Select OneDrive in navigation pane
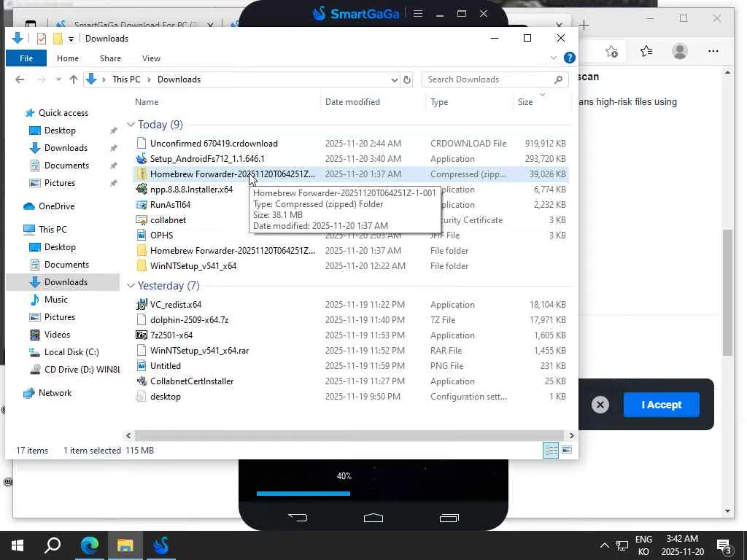The height and width of the screenshot is (560, 747). click(56, 206)
